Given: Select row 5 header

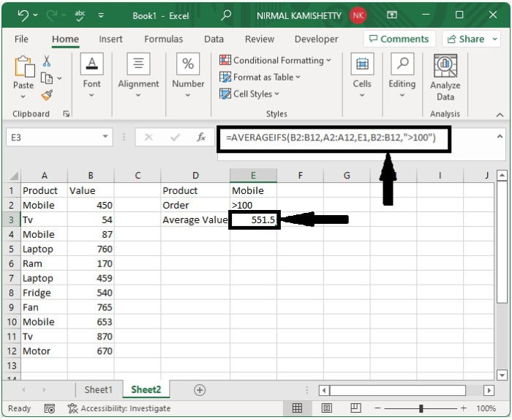Looking at the screenshot, I should (x=12, y=250).
